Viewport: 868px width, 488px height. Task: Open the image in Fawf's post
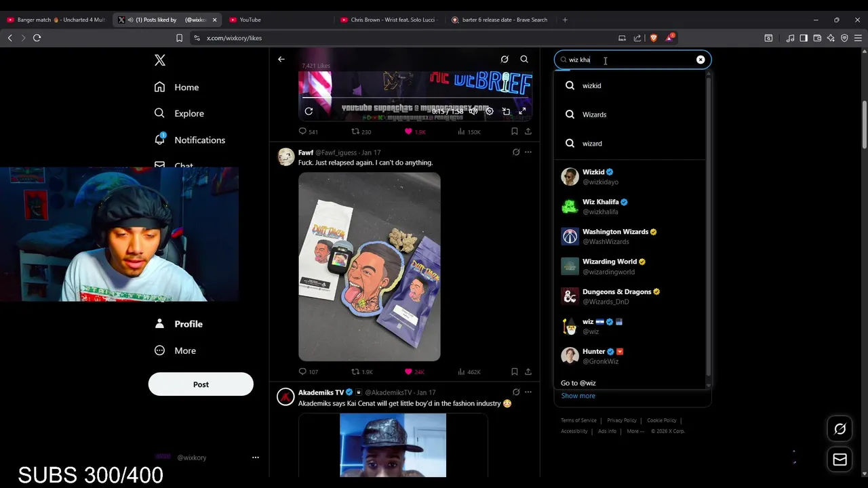[370, 267]
